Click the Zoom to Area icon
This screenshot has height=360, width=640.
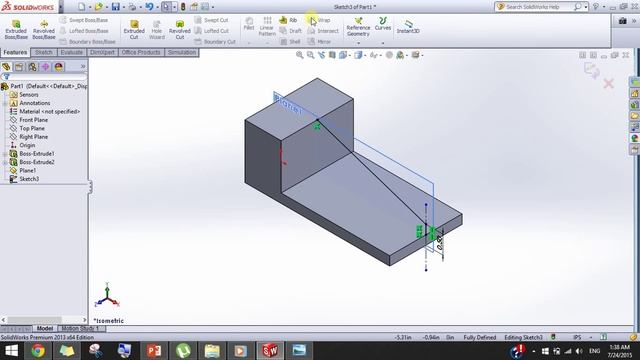(x=311, y=55)
